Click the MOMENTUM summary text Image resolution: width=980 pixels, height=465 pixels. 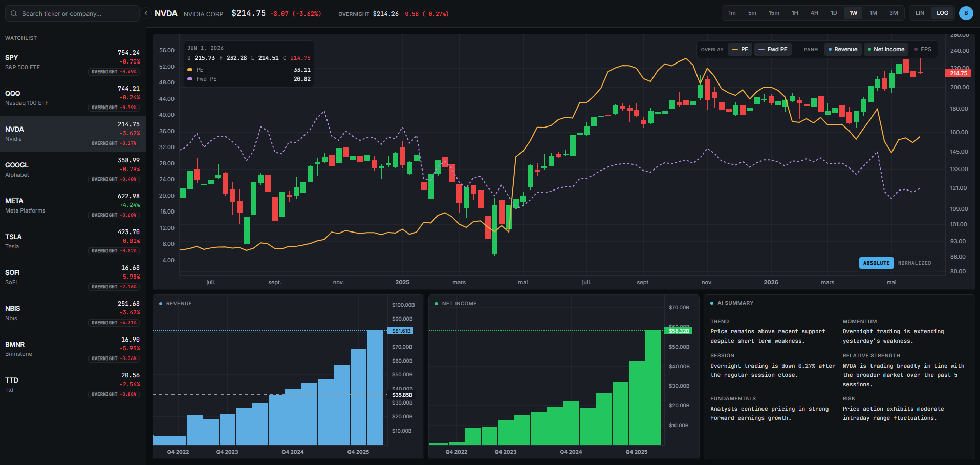click(x=893, y=336)
